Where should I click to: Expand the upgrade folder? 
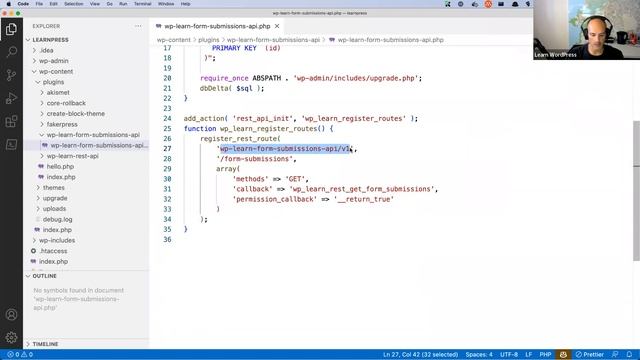(38, 198)
